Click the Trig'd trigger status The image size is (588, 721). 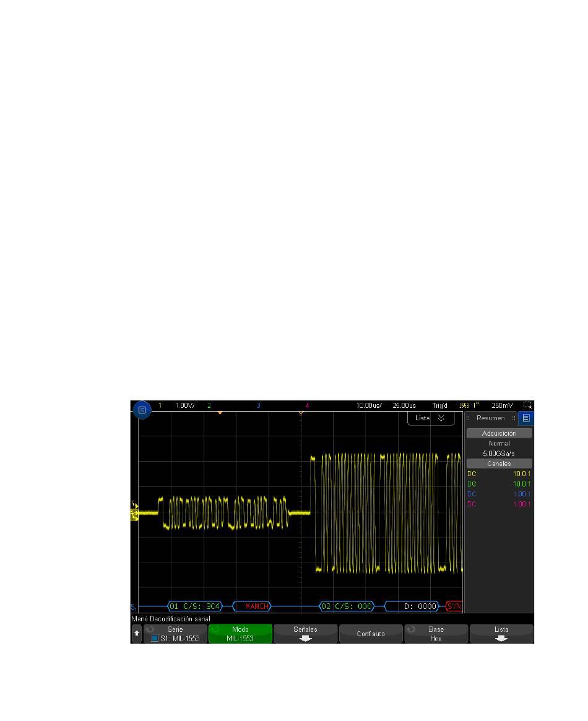439,405
